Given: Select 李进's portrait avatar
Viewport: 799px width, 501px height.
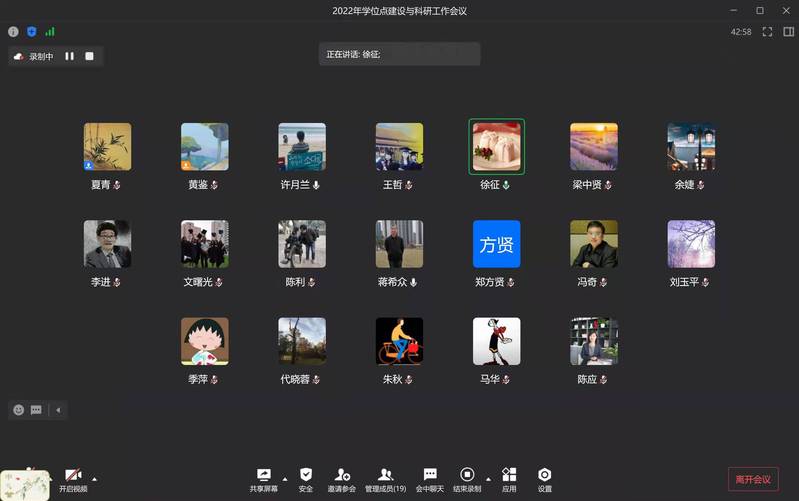Looking at the screenshot, I should click(108, 244).
